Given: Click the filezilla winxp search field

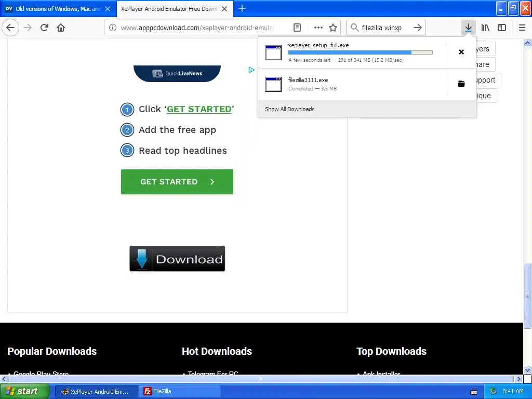Looking at the screenshot, I should point(385,28).
